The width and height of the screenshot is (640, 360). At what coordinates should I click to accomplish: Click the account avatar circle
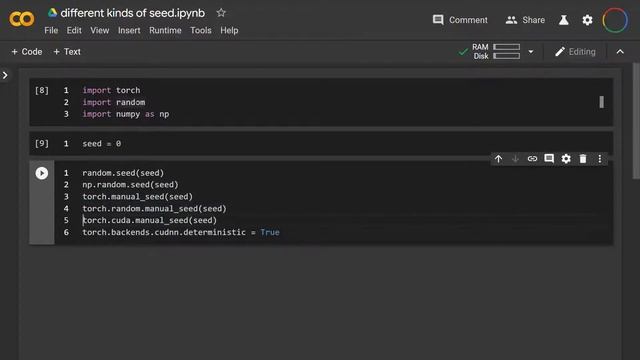pos(615,20)
